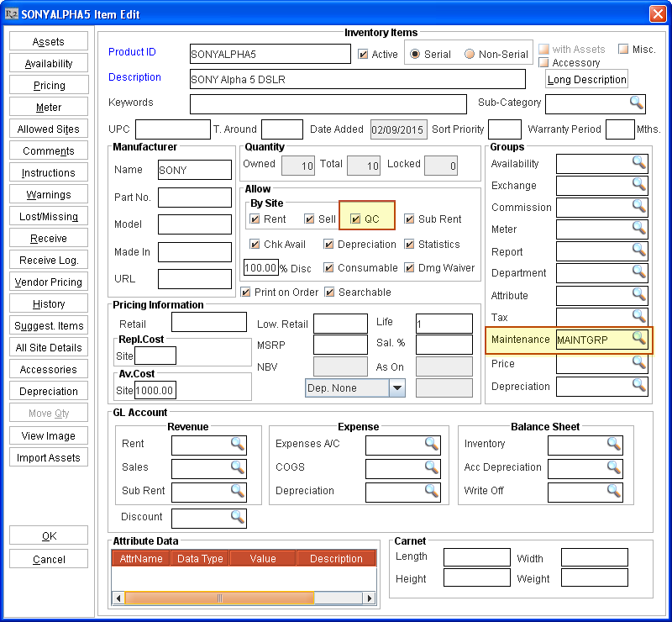The height and width of the screenshot is (622, 672).
Task: Open the Sub-Category lookup magnifier
Action: [637, 103]
